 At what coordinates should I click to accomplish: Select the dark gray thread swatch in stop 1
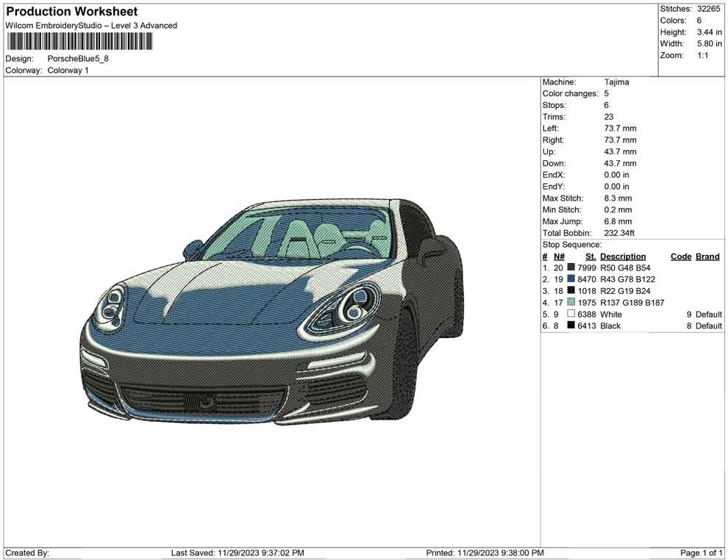pos(570,268)
